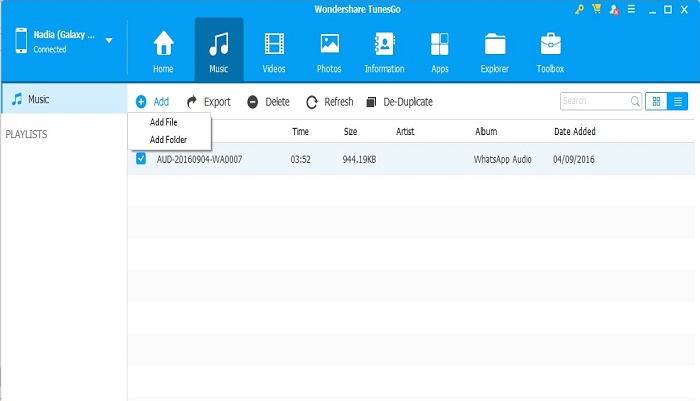Open the Information contacts section
The width and height of the screenshot is (700, 401).
click(384, 51)
